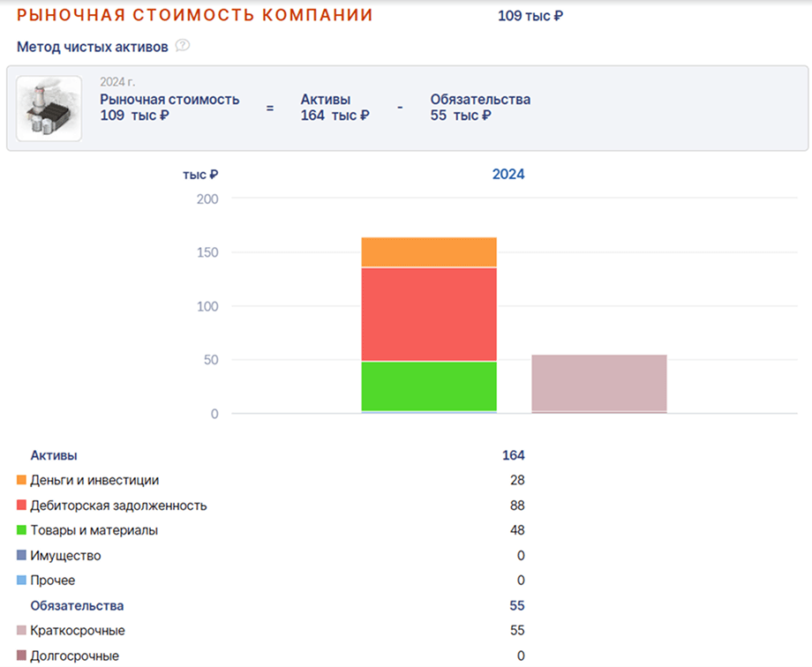Click the pink Краткосрочные legend swatch
Viewport: 812px width, 667px height.
click(21, 630)
